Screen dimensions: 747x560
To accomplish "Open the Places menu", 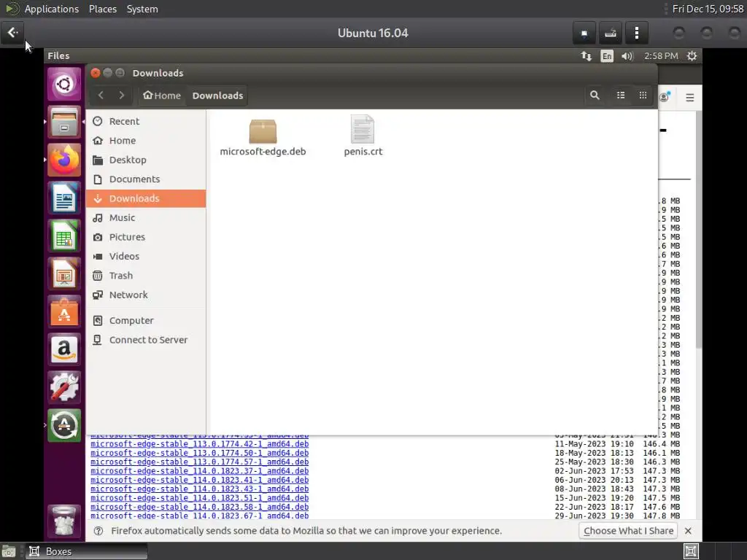I will point(102,9).
